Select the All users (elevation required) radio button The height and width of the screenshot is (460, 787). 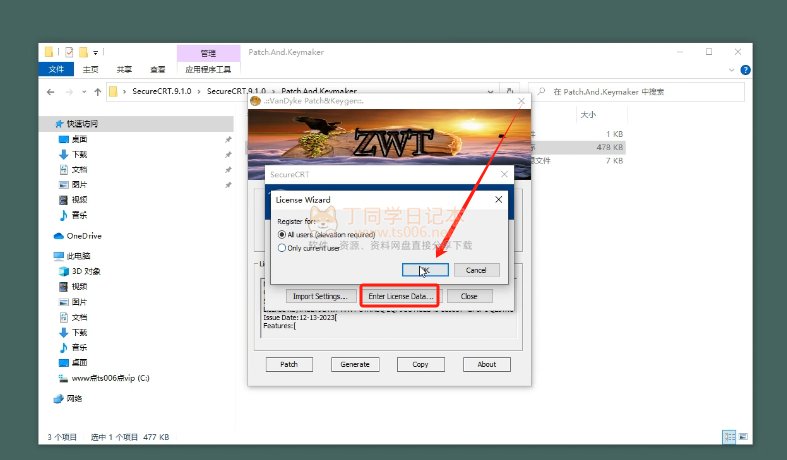[282, 235]
